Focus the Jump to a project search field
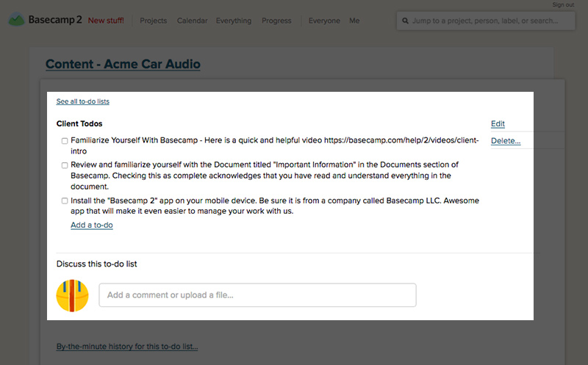This screenshot has height=365, width=588. 486,21
